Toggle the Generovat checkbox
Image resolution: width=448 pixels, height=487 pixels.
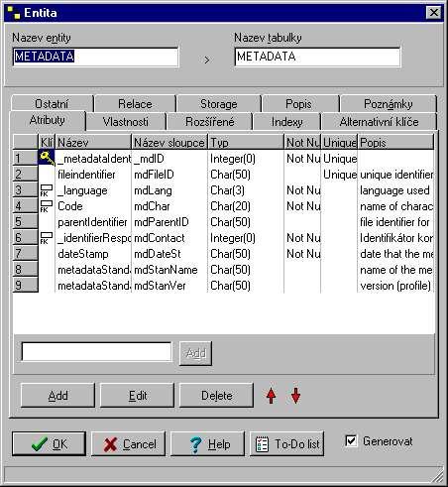point(351,441)
